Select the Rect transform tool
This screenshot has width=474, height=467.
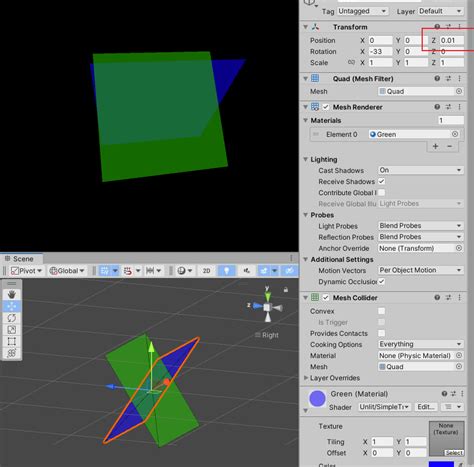[x=12, y=341]
